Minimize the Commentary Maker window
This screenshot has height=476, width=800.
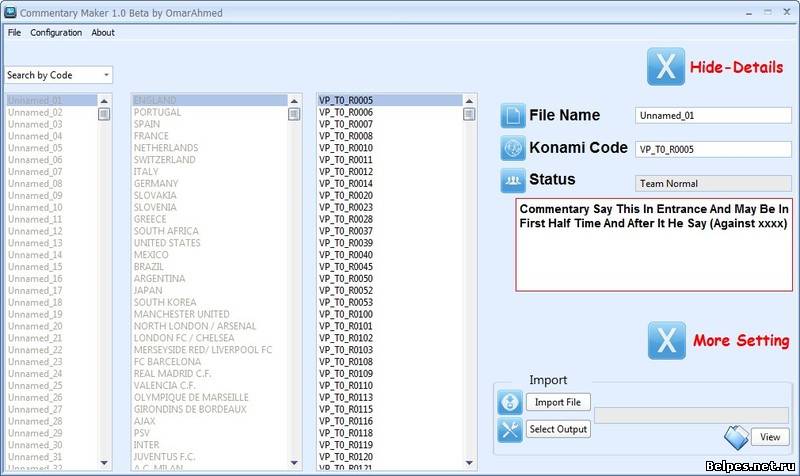point(749,12)
